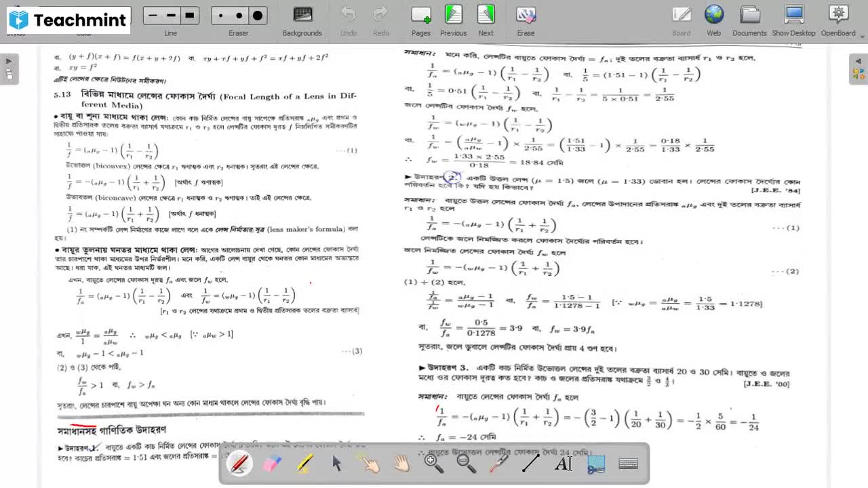Switch to Board mode
This screenshot has height=488, width=868.
point(682,21)
